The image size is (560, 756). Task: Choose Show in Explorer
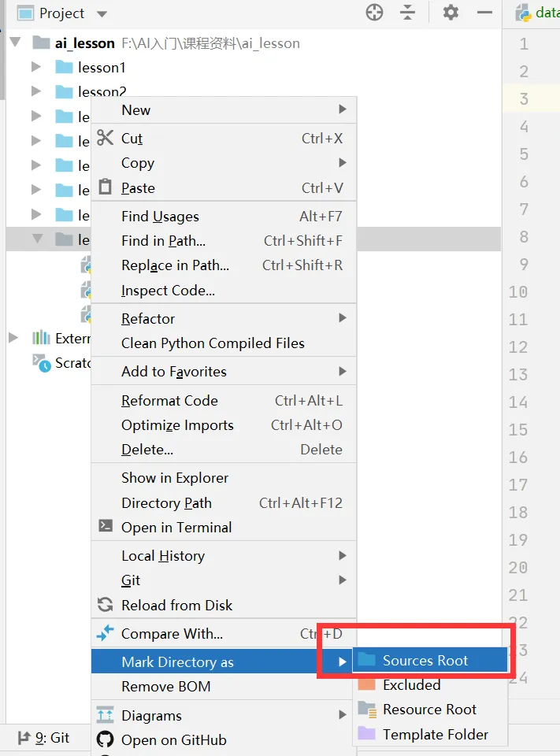point(224,478)
